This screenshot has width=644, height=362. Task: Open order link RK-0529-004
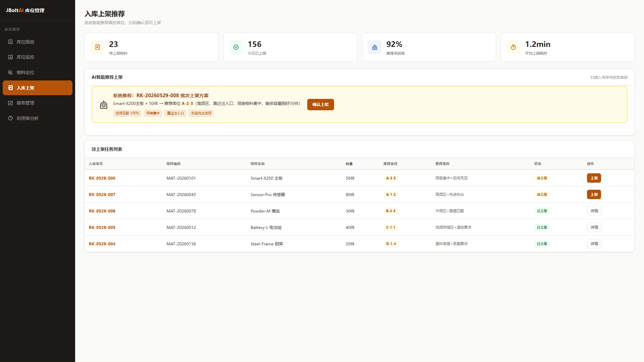pyautogui.click(x=102, y=244)
